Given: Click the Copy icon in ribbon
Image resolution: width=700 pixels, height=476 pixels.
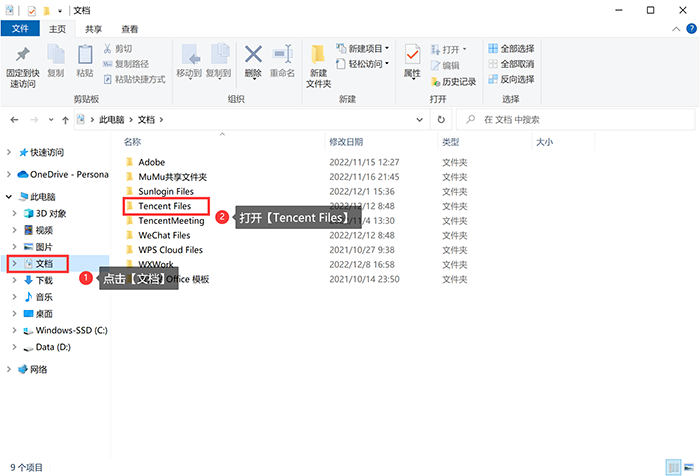Looking at the screenshot, I should tap(56, 55).
